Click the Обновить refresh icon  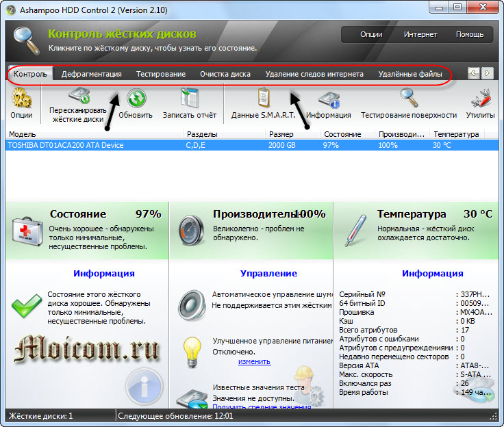(x=136, y=98)
